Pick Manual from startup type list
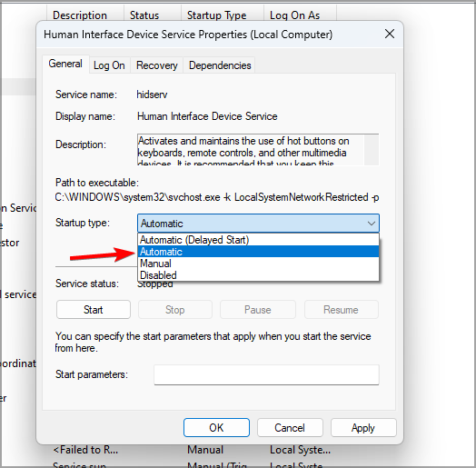The height and width of the screenshot is (468, 476). (258, 264)
